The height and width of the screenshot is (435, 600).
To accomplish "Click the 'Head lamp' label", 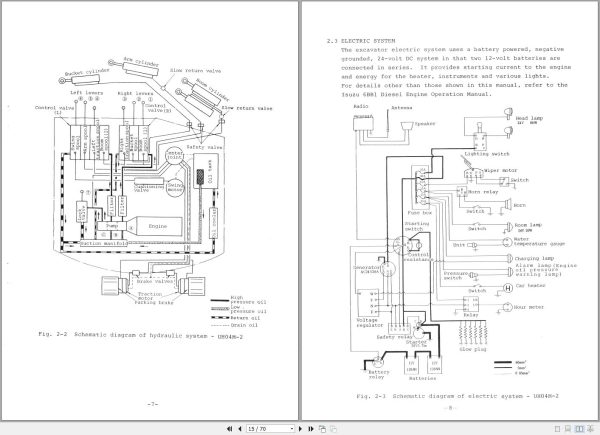I will pos(529,118).
